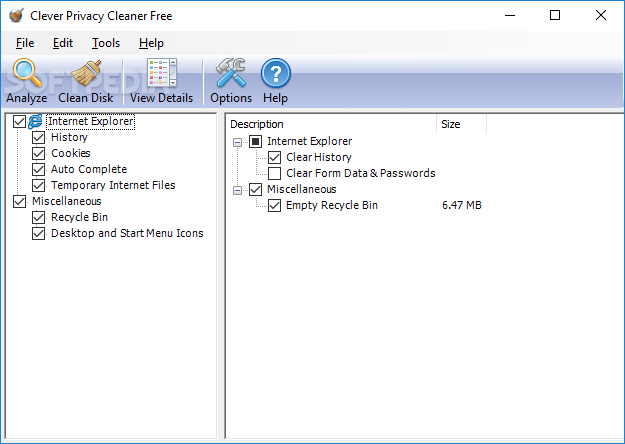Screen dimensions: 625x444
Task: Click the 6.47 MB size value
Action: (462, 205)
